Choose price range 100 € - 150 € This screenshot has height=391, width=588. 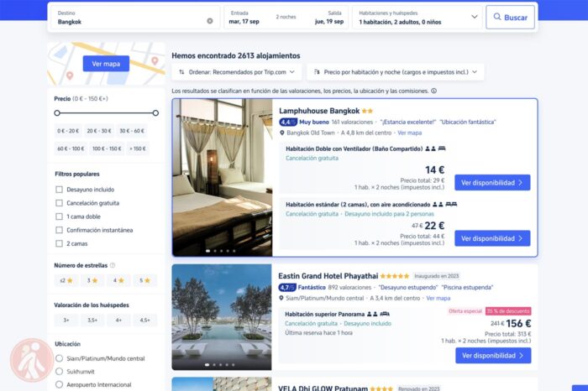coord(107,149)
